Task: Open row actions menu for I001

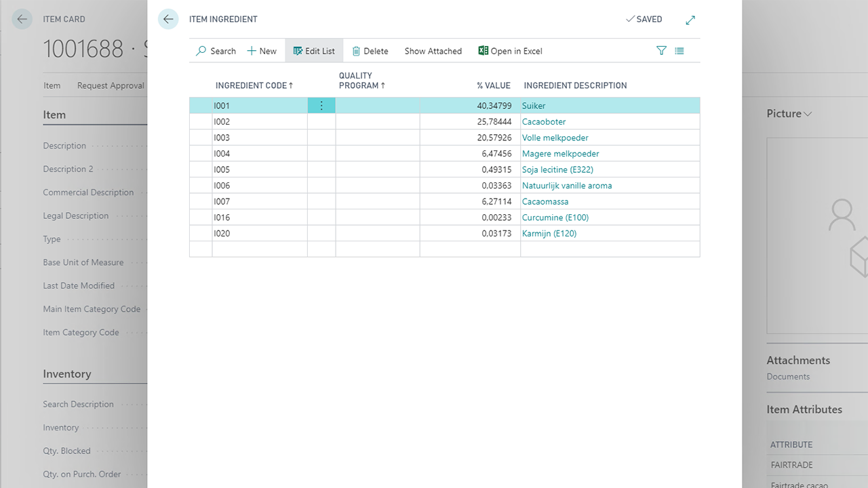Action: coord(321,106)
